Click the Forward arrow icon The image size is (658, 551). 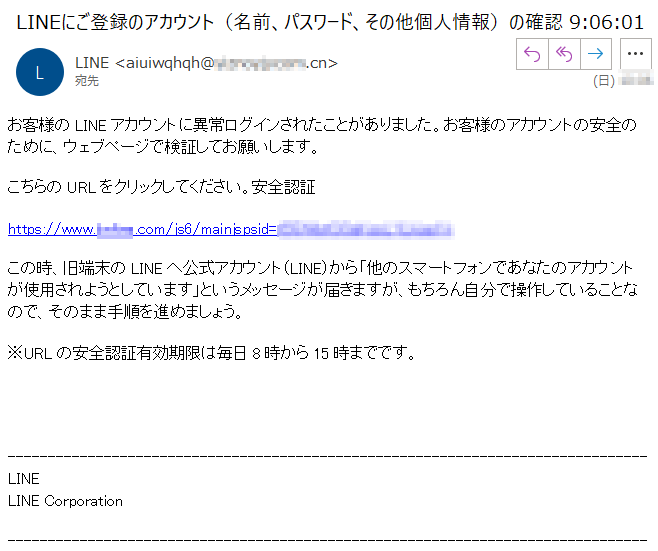tap(595, 54)
